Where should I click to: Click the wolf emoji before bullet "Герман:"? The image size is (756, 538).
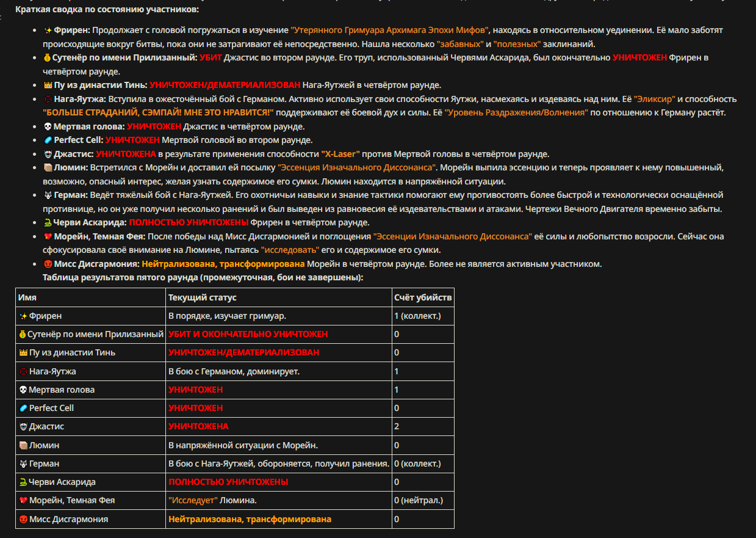coord(48,195)
